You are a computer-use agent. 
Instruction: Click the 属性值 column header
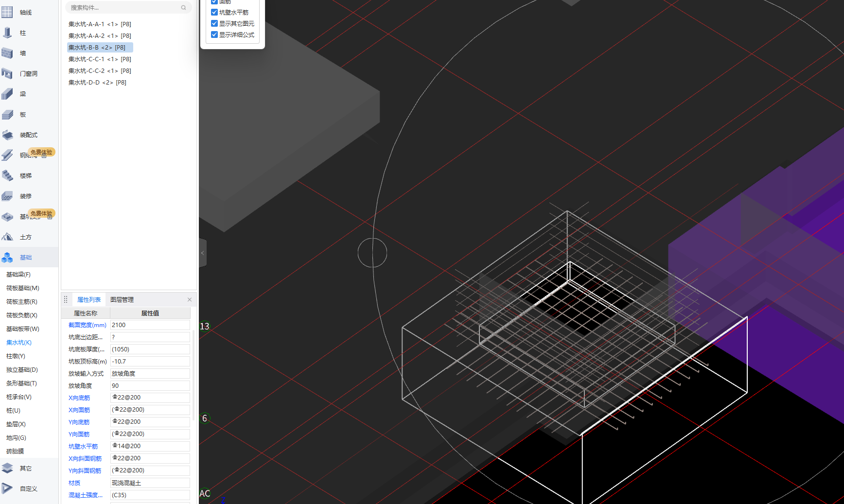[150, 313]
